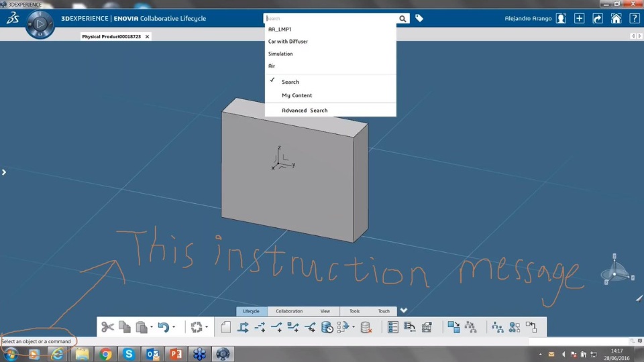Image resolution: width=644 pixels, height=362 pixels.
Task: Click the Cut scissors icon
Action: (x=107, y=326)
